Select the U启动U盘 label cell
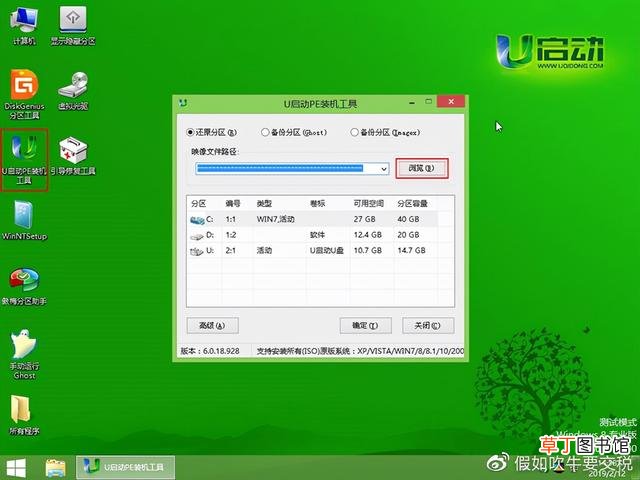This screenshot has height=480, width=640. pos(327,250)
